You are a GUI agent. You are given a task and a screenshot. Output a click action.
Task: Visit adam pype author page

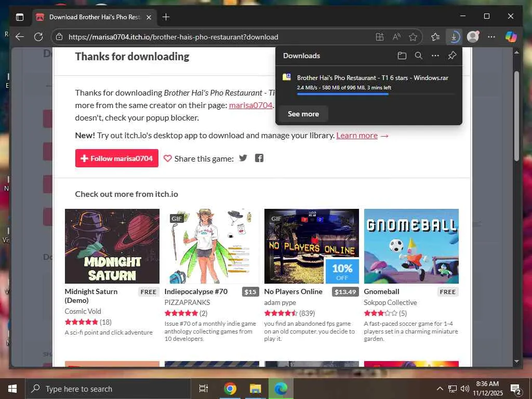[280, 302]
